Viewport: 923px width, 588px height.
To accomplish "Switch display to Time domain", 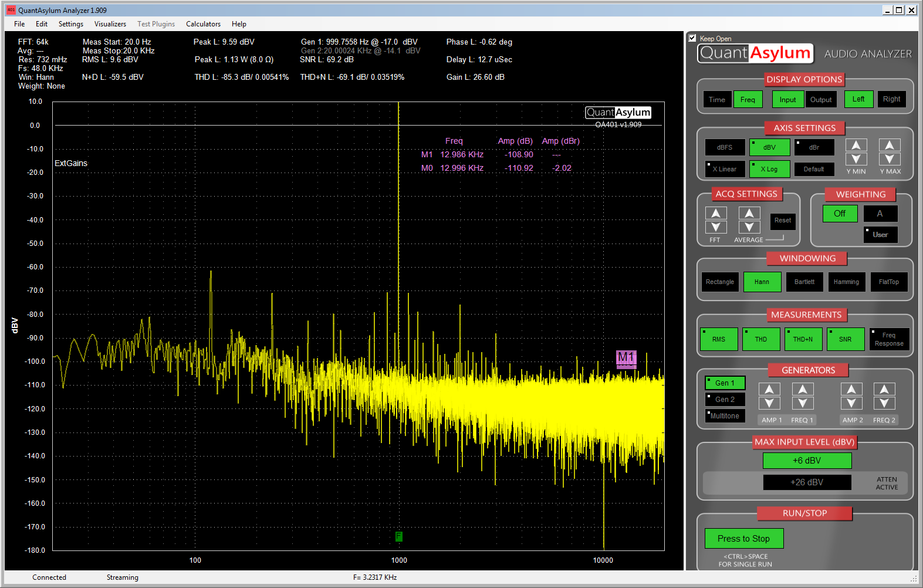I will [717, 100].
